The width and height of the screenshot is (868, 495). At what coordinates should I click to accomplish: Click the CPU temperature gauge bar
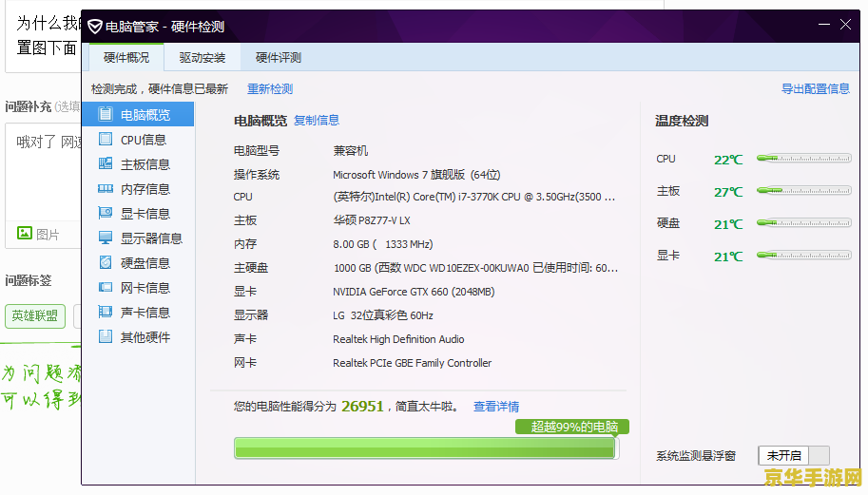803,159
